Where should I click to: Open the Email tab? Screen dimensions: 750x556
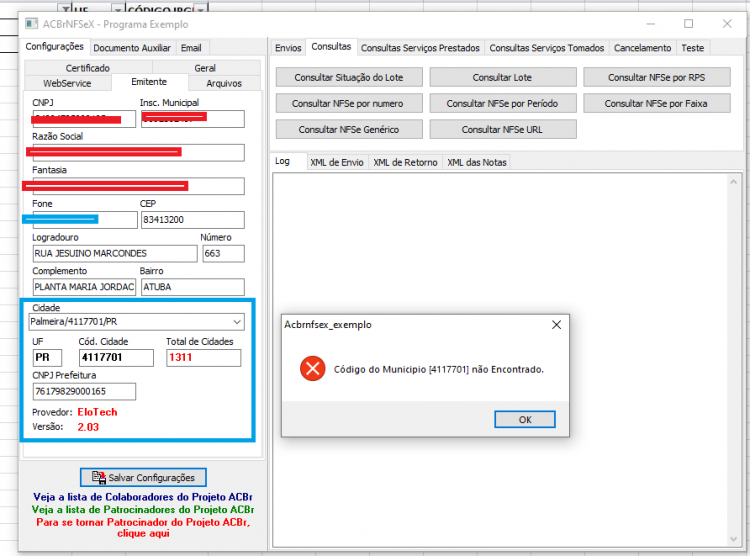pyautogui.click(x=191, y=48)
